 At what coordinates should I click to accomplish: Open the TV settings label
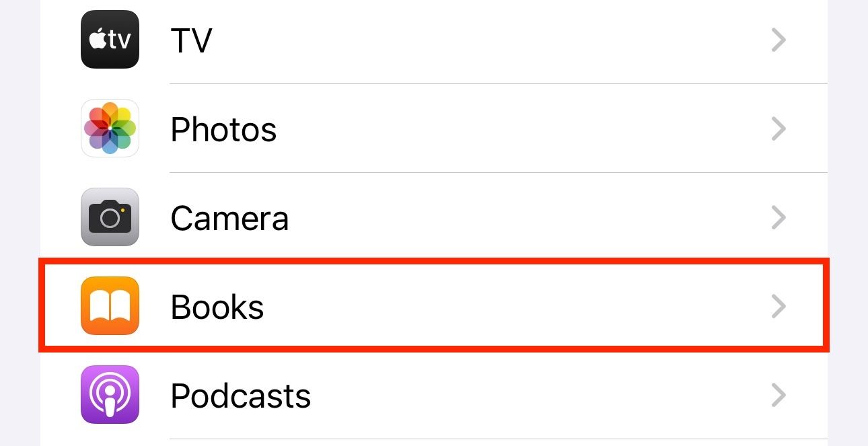pos(191,40)
